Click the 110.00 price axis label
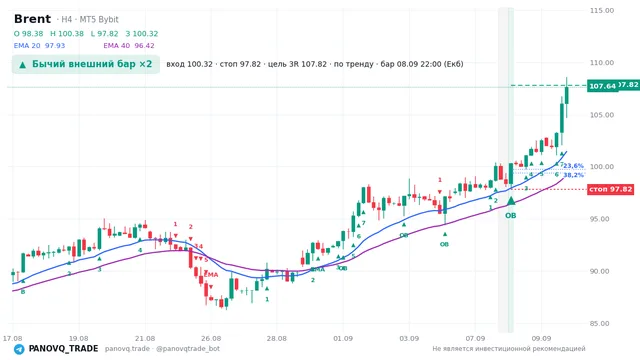 (602, 62)
